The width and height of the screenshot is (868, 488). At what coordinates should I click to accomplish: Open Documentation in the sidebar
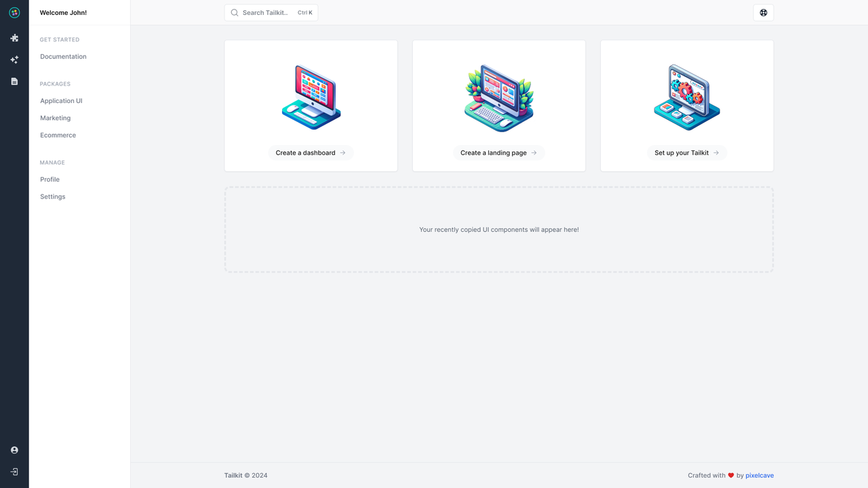point(63,57)
